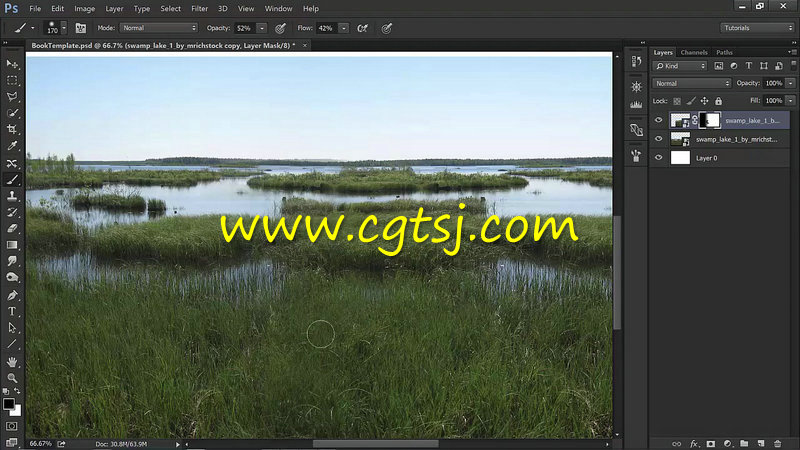
Task: Create a new adjustment layer
Action: [x=728, y=444]
